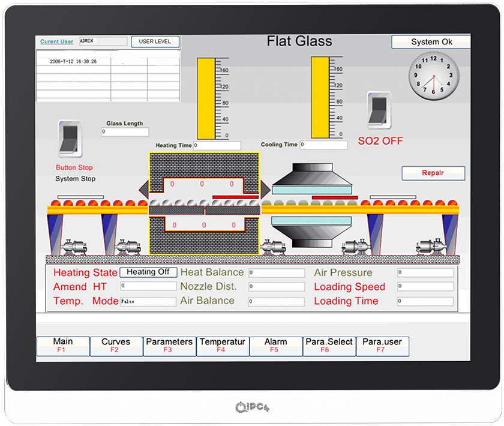
Task: Open the Parameters F3 tab
Action: pos(169,346)
